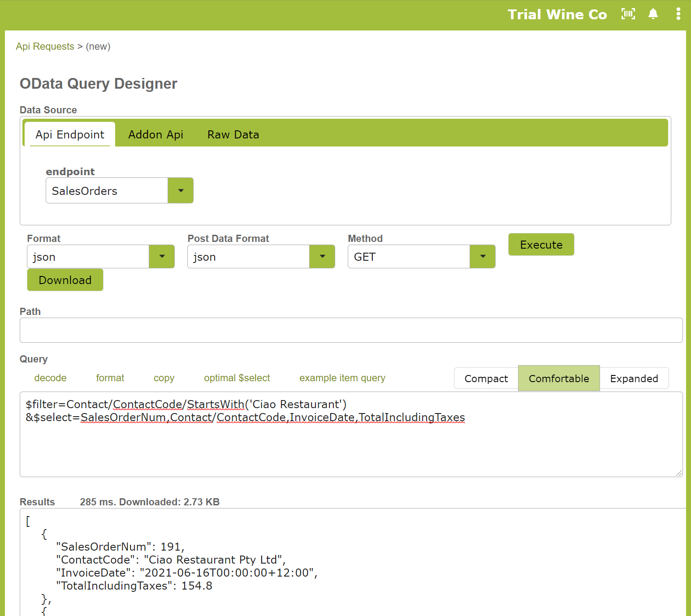Viewport: 691px width, 616px height.
Task: Click the "SalesOrderNum": 191 result line
Action: pos(121,547)
